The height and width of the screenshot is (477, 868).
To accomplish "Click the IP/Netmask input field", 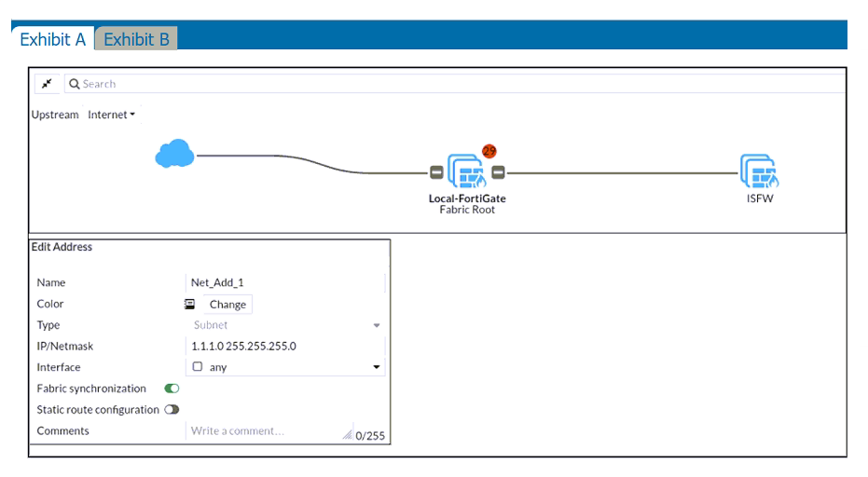I will 285,347.
